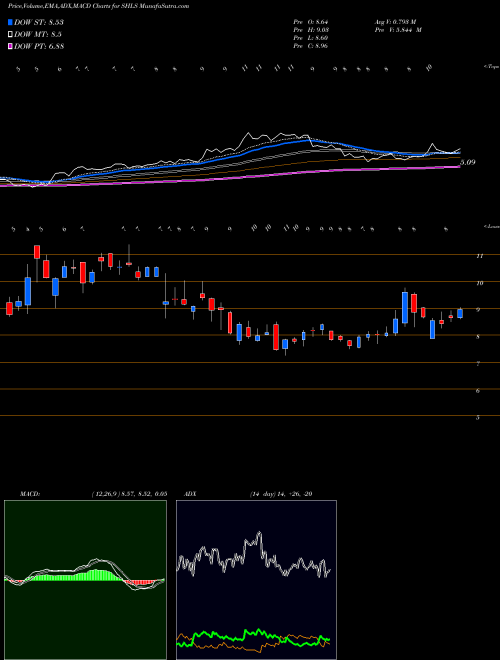Click the MACD (12,26,9) parameter values
The image size is (500, 660).
[x=129, y=494]
